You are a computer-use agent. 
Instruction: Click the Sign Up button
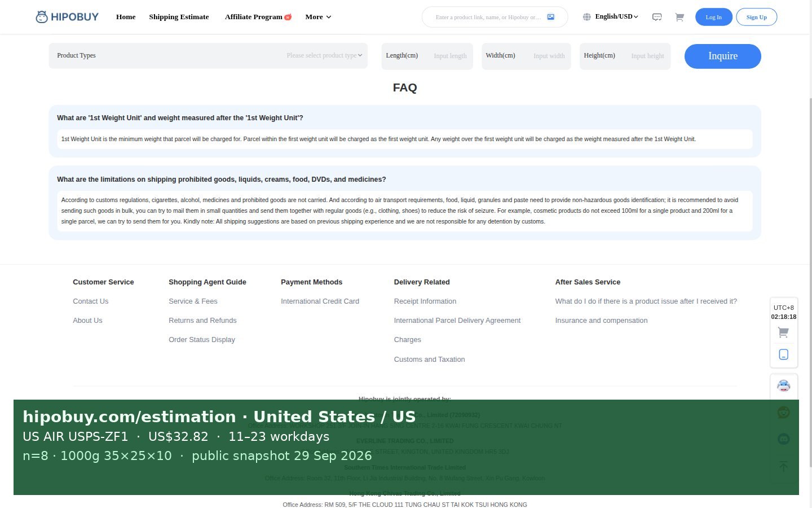click(x=757, y=17)
